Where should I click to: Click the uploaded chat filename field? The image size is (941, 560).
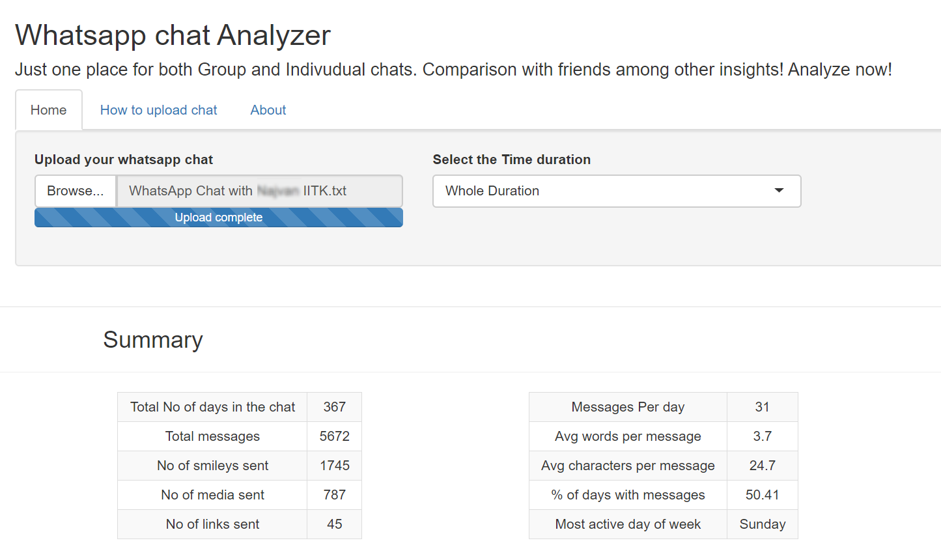point(259,191)
